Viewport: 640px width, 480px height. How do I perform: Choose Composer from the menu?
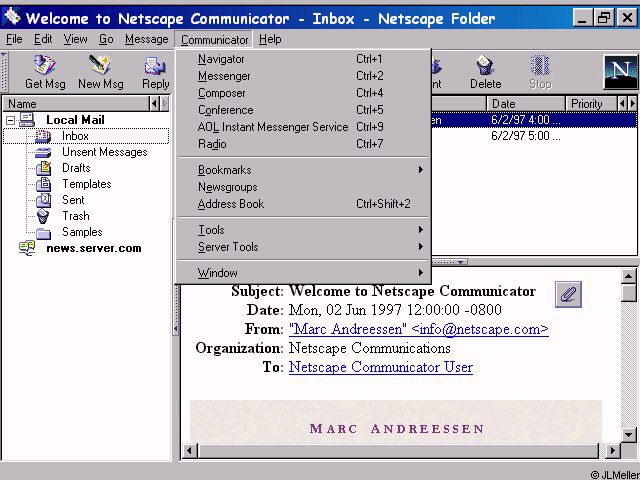pyautogui.click(x=304, y=93)
